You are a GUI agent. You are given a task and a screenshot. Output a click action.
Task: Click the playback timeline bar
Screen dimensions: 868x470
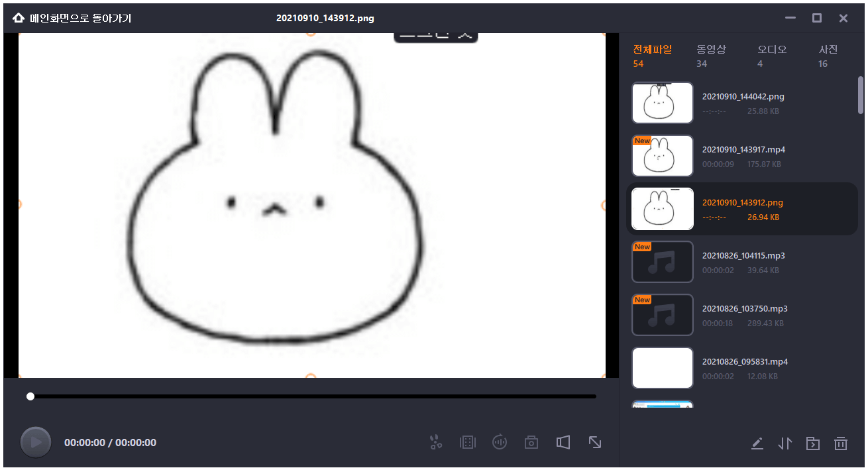pos(311,396)
